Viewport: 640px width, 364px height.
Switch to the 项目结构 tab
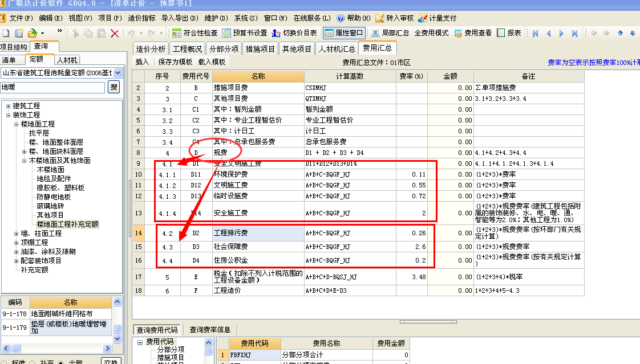(x=14, y=47)
